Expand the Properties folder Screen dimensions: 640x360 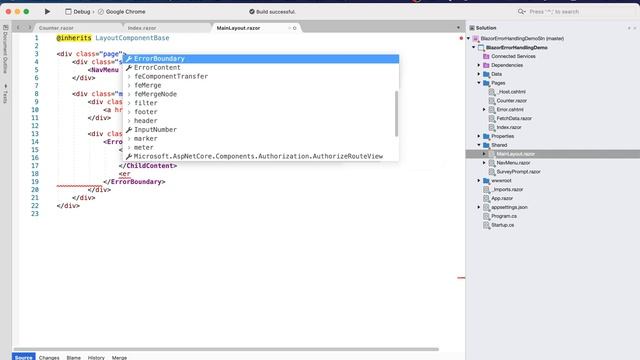(x=479, y=136)
